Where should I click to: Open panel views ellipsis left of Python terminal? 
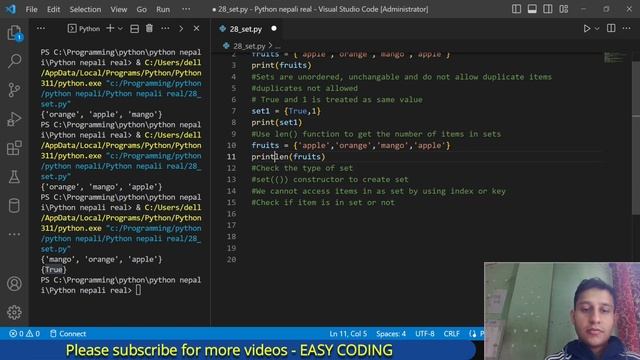(x=41, y=29)
